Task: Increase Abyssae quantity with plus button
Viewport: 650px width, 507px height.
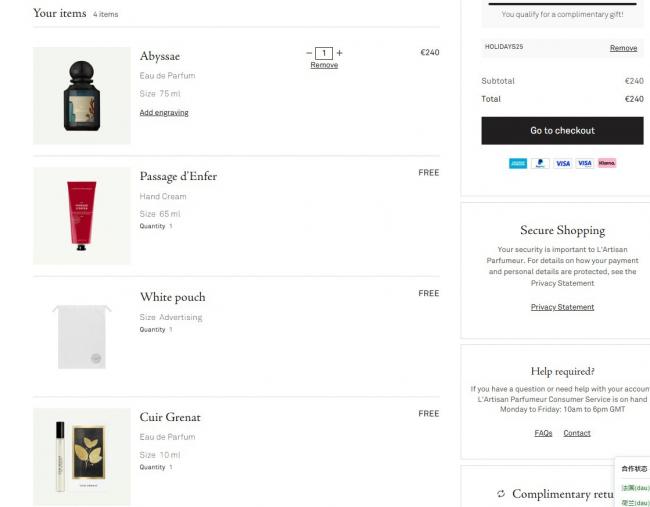Action: 339,53
